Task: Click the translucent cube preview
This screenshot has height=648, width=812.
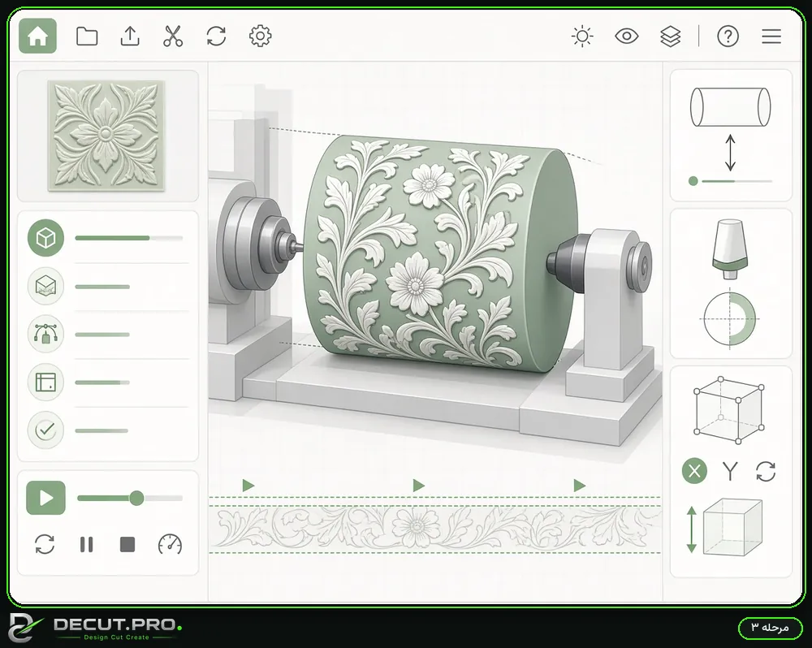Action: [732, 527]
